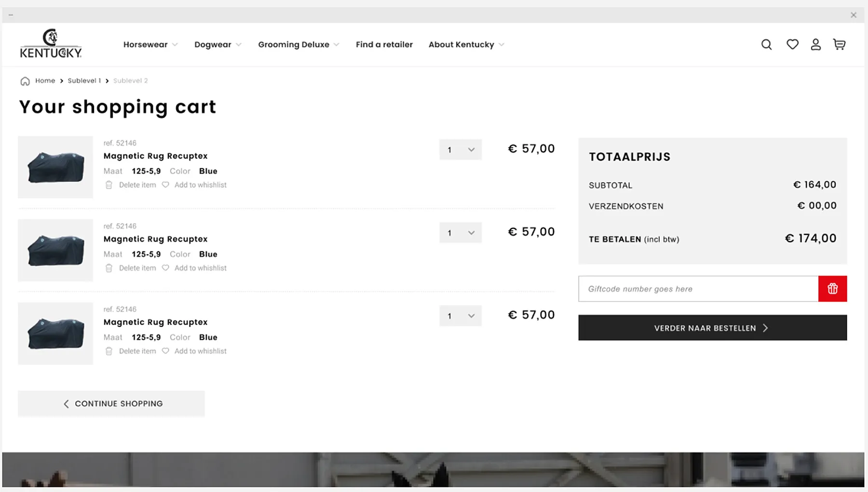Click the home icon in breadcrumb

point(25,81)
